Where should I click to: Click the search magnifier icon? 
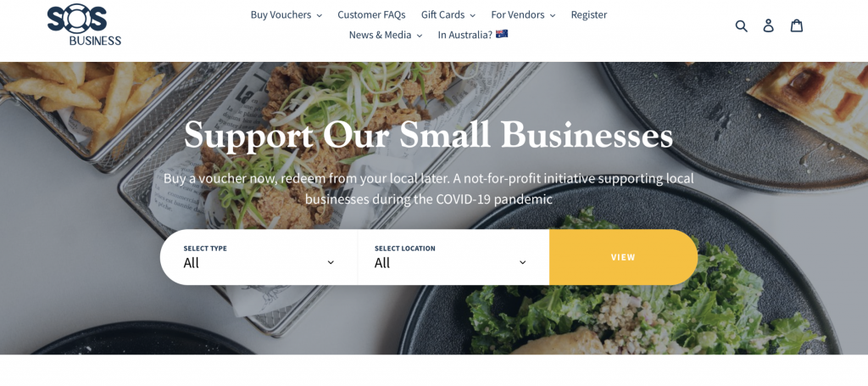[x=741, y=25]
